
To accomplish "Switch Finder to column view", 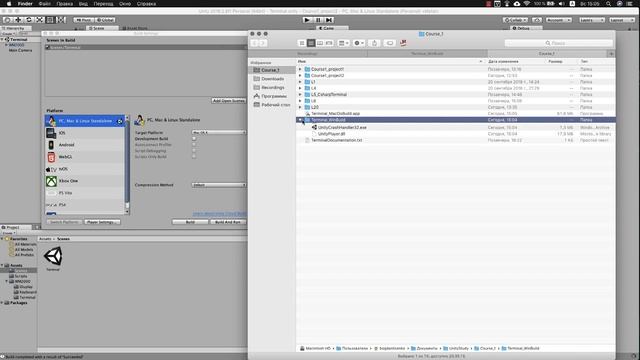I will (320, 43).
